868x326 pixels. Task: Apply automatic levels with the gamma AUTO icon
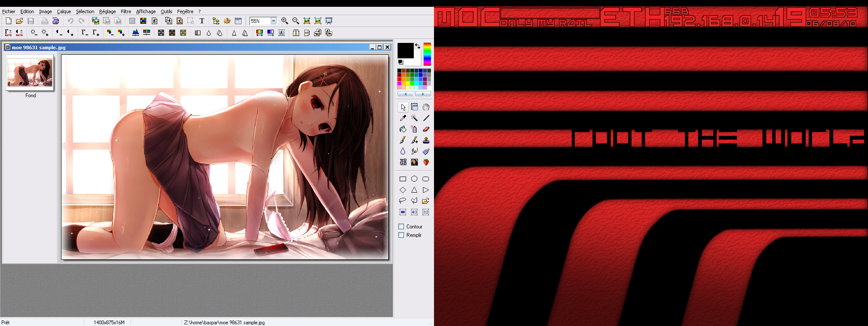8,33
